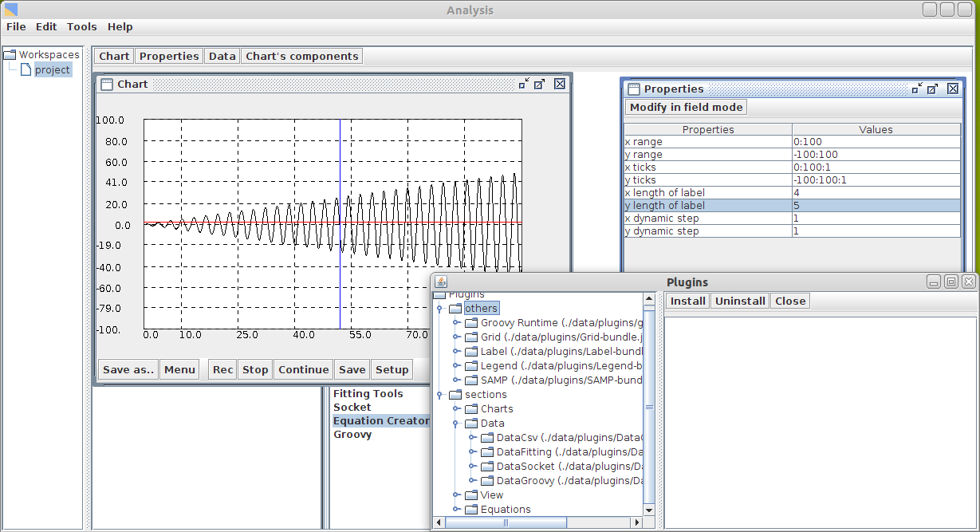
Task: Open the Chart's components menu
Action: pos(301,56)
